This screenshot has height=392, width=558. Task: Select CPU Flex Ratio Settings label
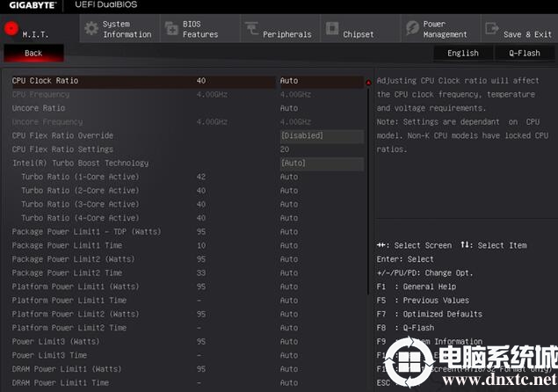click(x=62, y=149)
